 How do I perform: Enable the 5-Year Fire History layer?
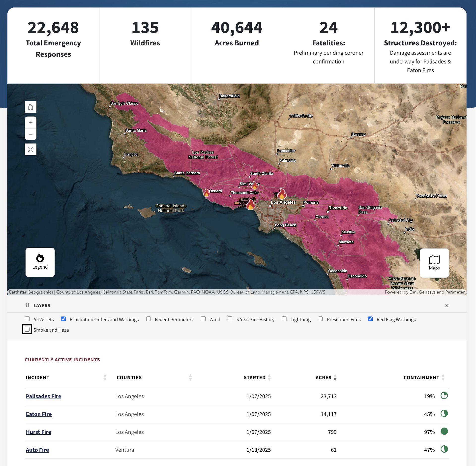click(x=230, y=319)
